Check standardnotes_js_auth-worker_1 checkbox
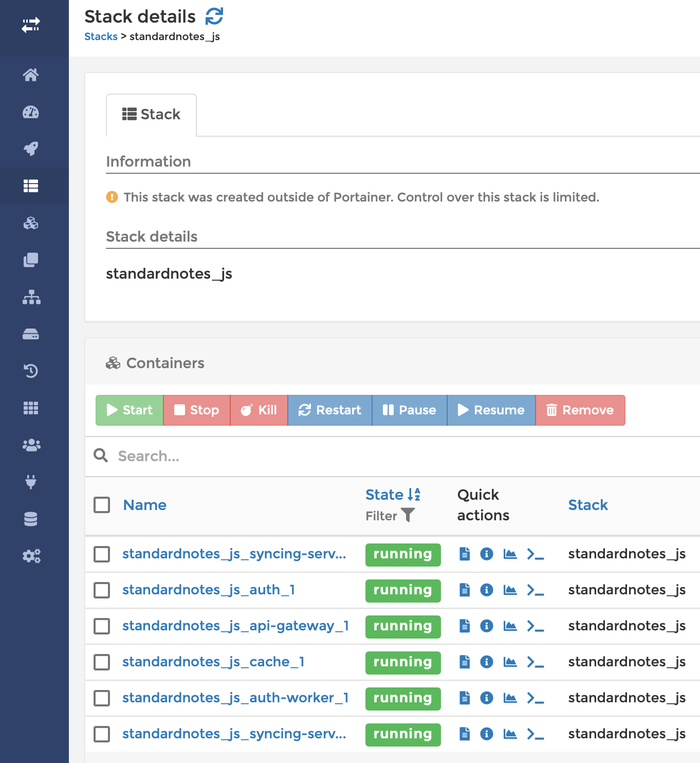 point(102,698)
